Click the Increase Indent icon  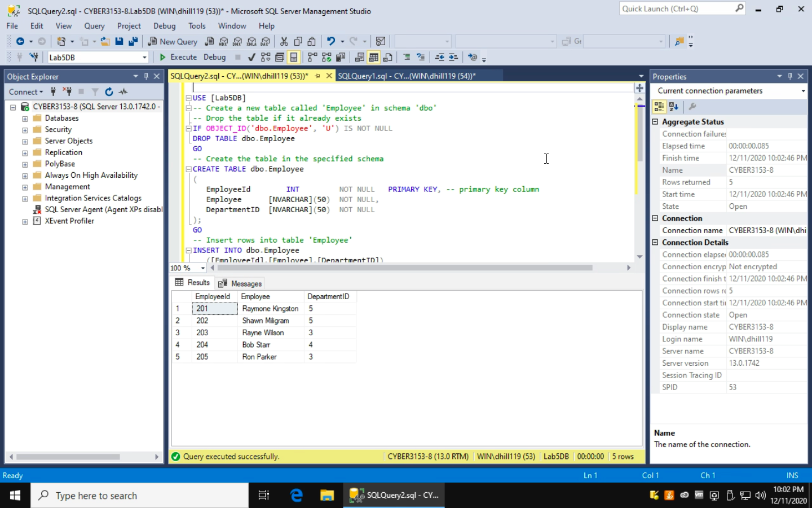[x=453, y=57]
